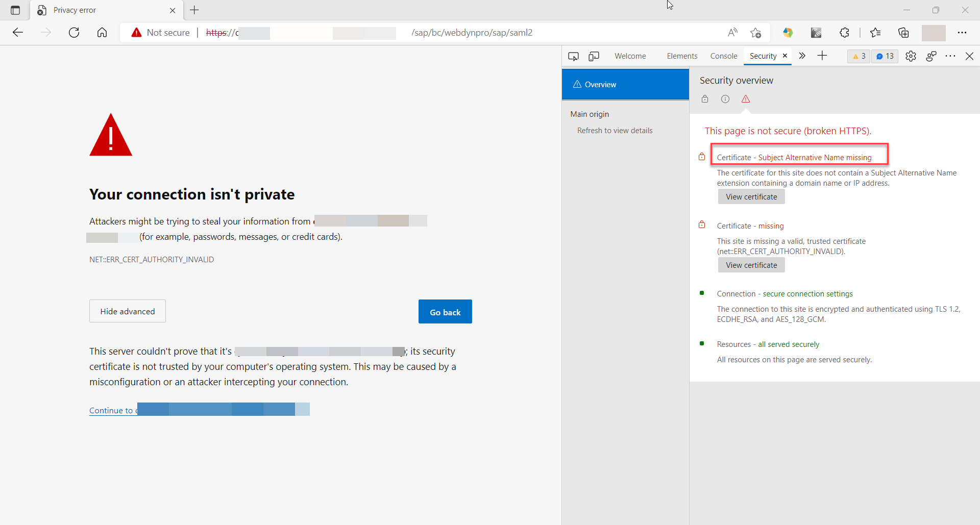Click the info circle icon in overview

coord(725,99)
